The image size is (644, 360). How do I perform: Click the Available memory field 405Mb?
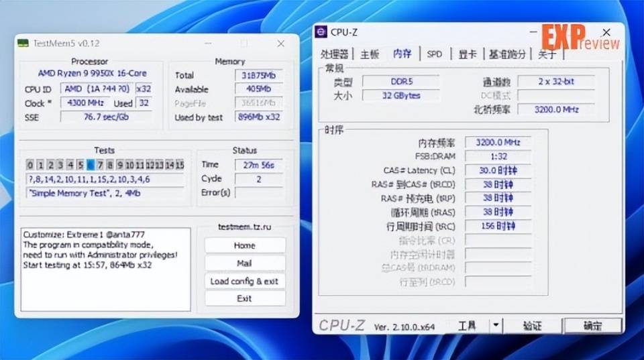(258, 88)
